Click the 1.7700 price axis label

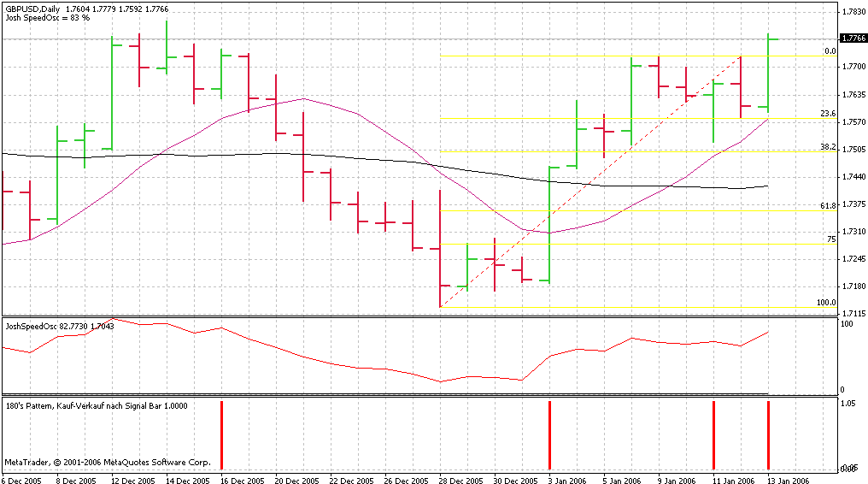pos(853,67)
